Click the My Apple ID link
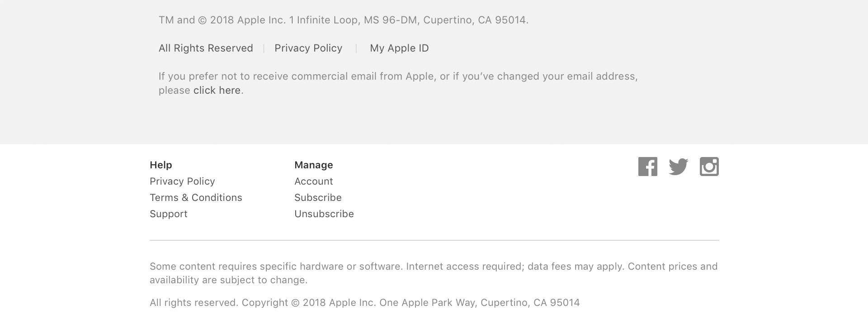Image resolution: width=868 pixels, height=329 pixels. coord(399,48)
